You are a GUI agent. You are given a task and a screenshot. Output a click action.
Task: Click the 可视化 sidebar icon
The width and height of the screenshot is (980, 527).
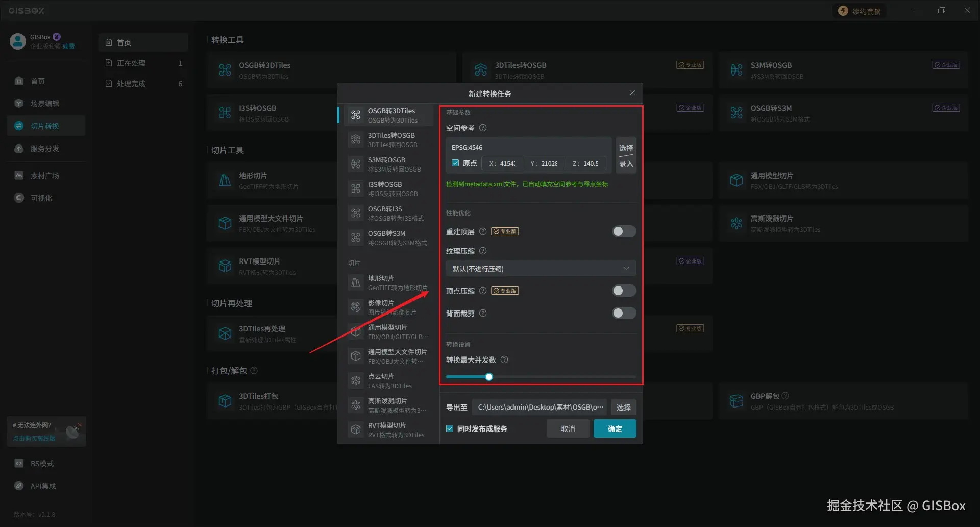tap(19, 198)
